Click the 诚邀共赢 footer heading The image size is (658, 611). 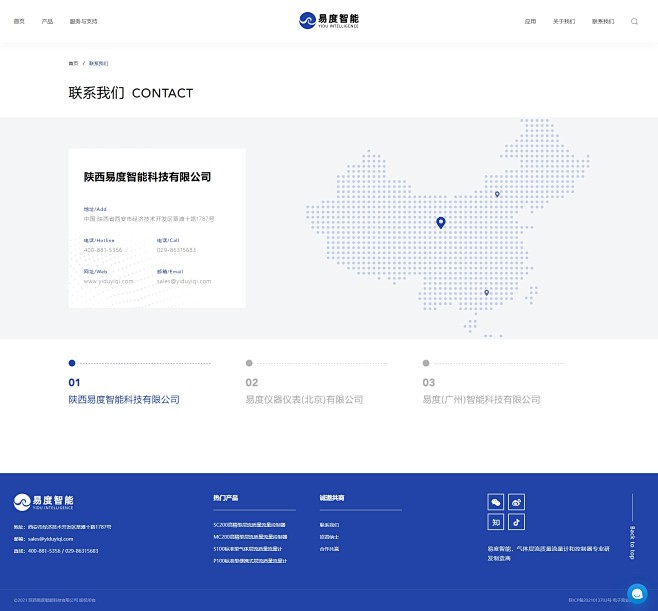coord(332,498)
